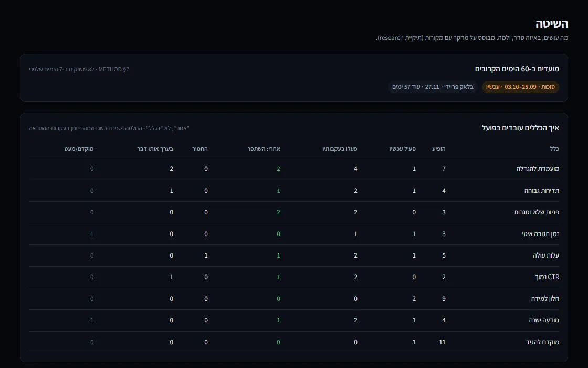Select the "עלות עולה" rule name
Screen dimensions: 588x368
[x=546, y=255]
